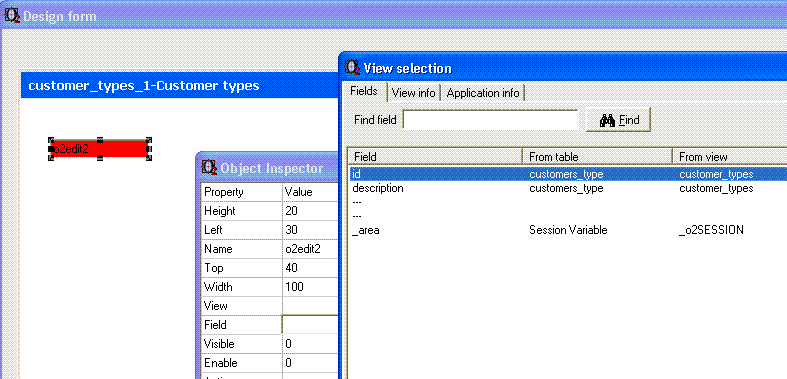Select the red o2edit2 control
Screen dimensions: 787x379
click(100, 149)
